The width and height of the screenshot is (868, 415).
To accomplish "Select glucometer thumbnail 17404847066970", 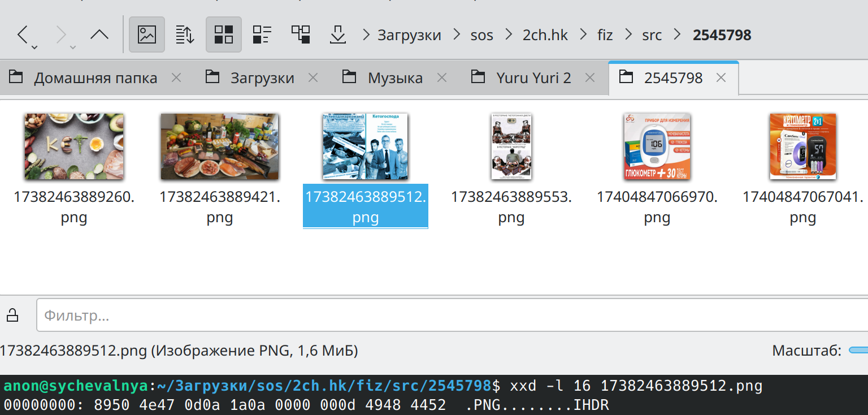I will click(657, 146).
